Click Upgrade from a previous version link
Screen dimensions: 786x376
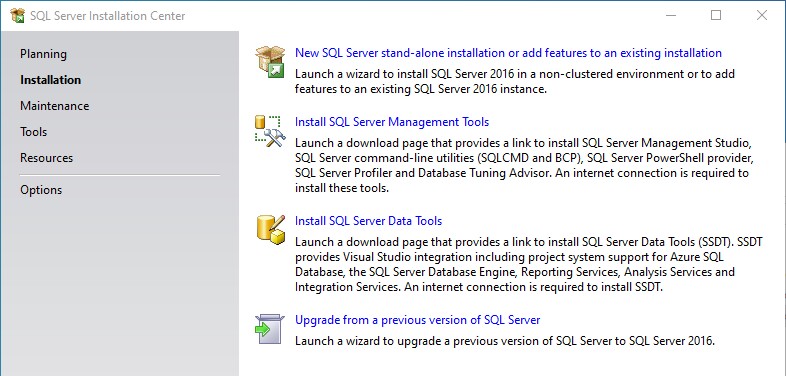418,320
